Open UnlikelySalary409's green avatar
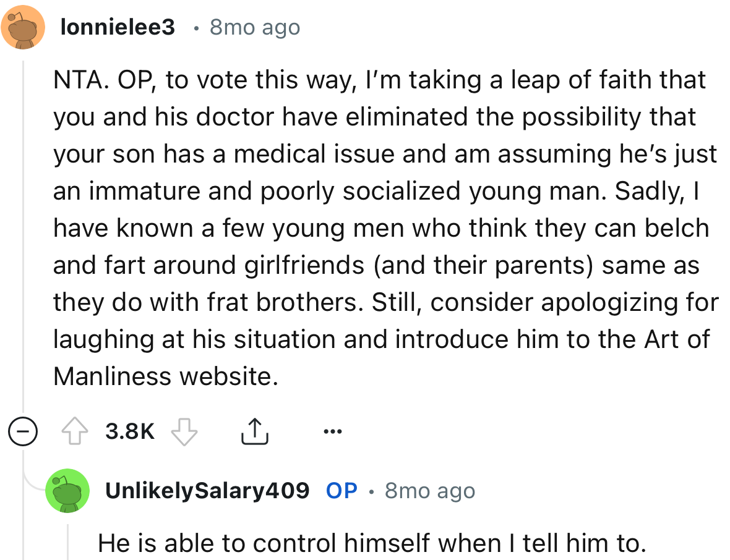This screenshot has height=560, width=730. click(x=68, y=491)
